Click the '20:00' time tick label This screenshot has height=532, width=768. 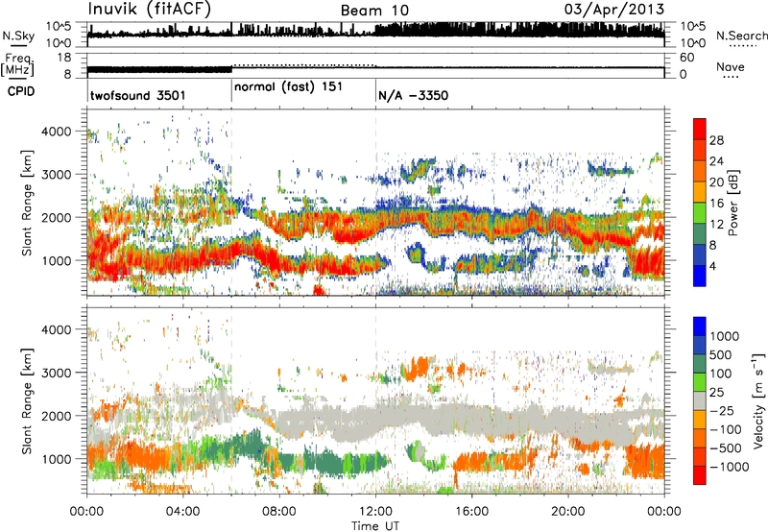point(567,512)
